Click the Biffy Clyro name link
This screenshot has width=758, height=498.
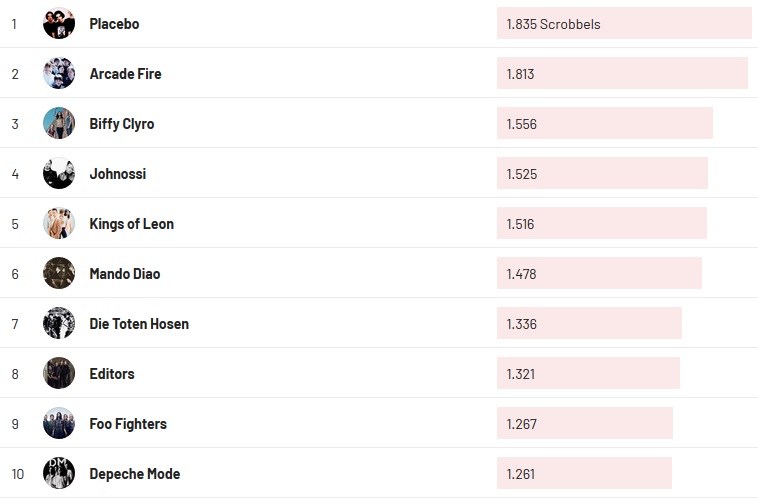(121, 124)
